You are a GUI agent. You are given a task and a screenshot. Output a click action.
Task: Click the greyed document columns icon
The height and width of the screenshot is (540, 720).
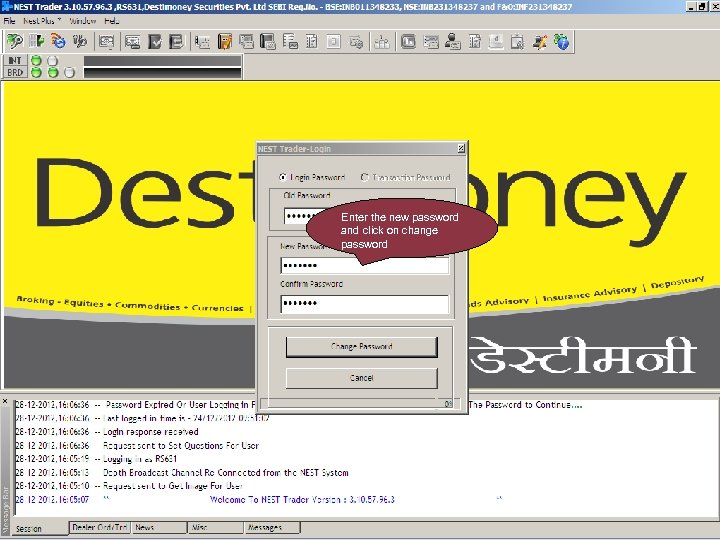(312, 42)
